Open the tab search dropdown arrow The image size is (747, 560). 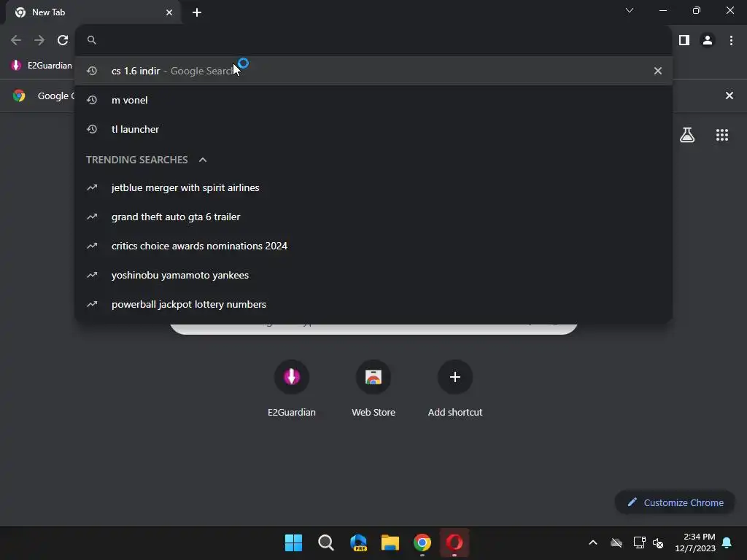tap(630, 10)
